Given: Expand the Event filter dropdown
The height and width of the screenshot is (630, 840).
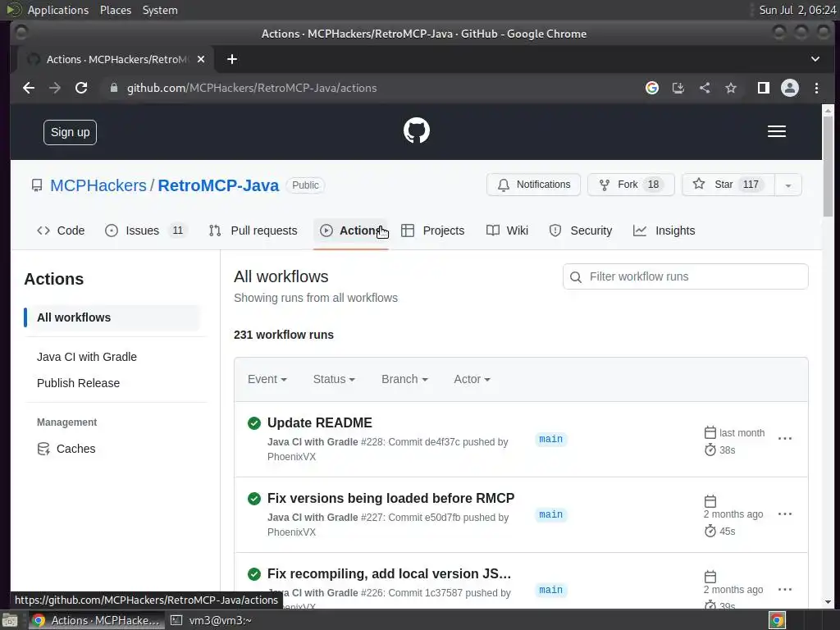Looking at the screenshot, I should coord(267,379).
